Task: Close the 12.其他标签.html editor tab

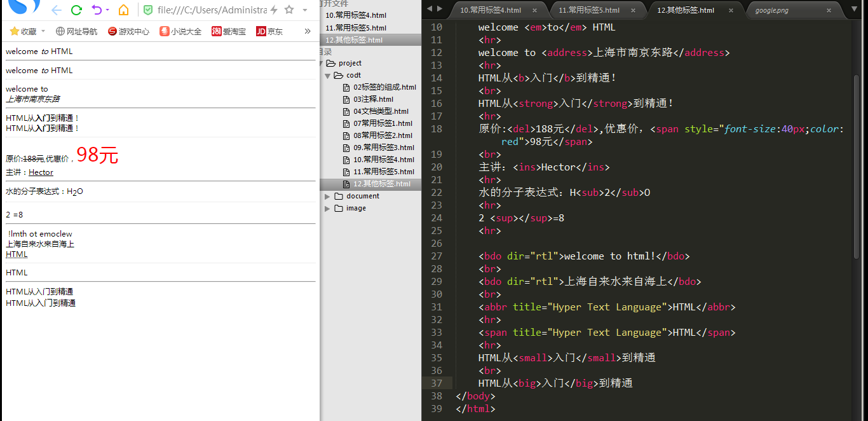Action: click(729, 10)
